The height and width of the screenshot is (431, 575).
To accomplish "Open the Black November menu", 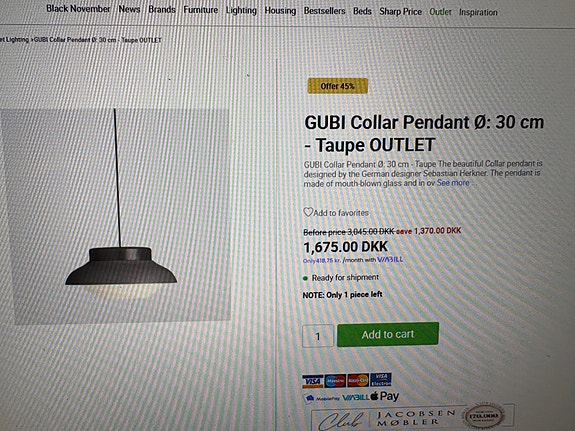I will tap(78, 9).
